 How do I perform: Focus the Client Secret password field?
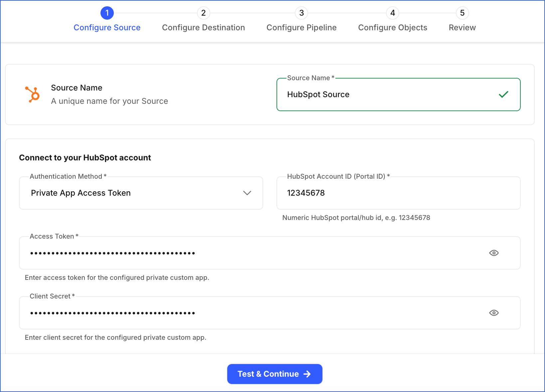coord(270,313)
